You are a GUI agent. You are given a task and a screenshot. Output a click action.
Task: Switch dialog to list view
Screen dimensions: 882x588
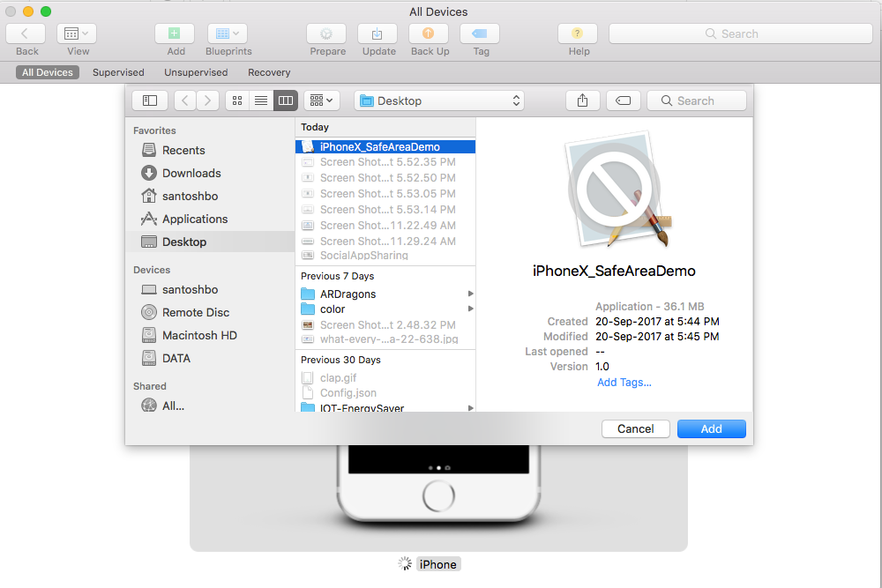pos(261,100)
